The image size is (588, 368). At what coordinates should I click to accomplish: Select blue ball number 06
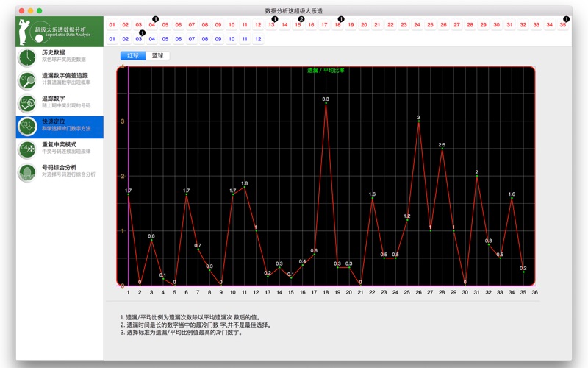click(179, 39)
